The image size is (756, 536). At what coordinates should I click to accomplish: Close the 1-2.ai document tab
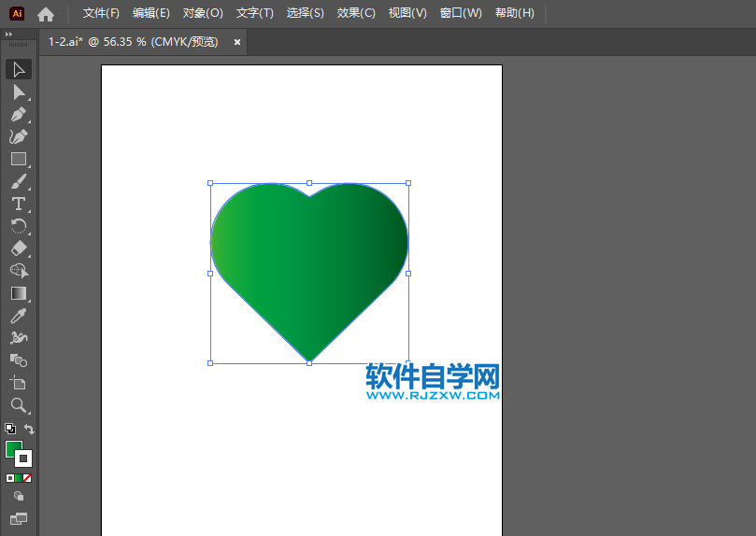(236, 42)
